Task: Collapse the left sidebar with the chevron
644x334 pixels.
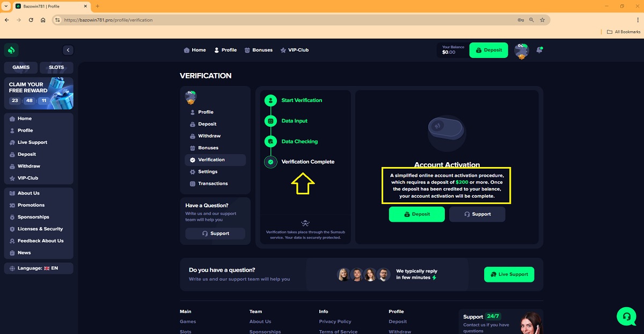Action: point(68,50)
